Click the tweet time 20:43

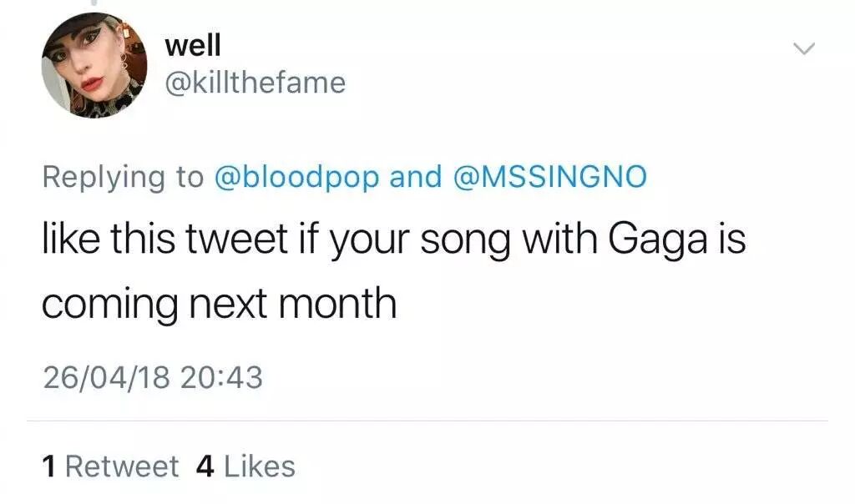(221, 378)
